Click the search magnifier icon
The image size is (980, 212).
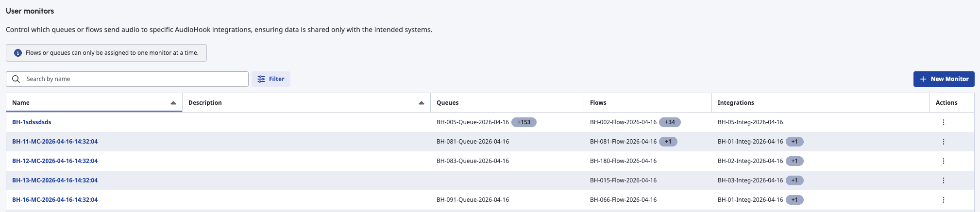(16, 79)
